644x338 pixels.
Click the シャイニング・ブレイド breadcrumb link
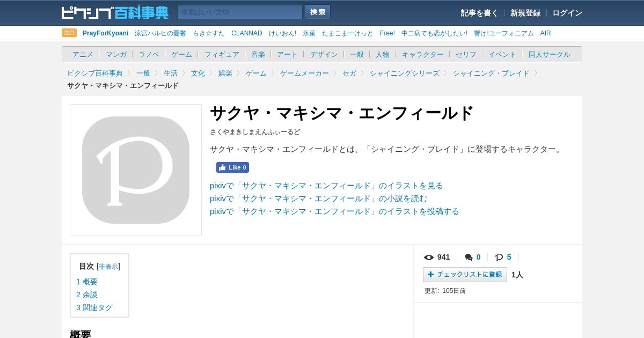491,73
